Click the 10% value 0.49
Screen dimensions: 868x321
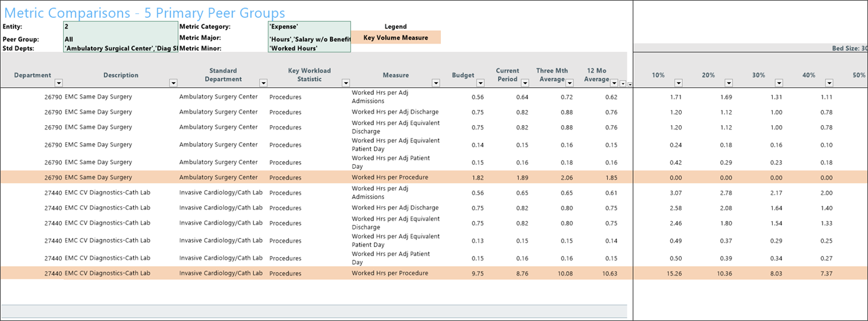(676, 241)
